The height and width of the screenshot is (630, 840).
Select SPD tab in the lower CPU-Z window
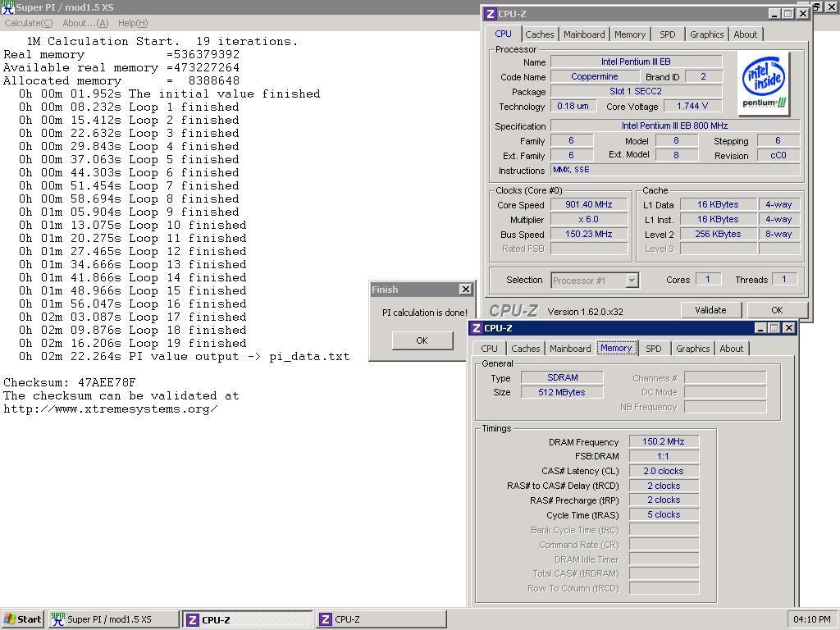[x=654, y=348]
